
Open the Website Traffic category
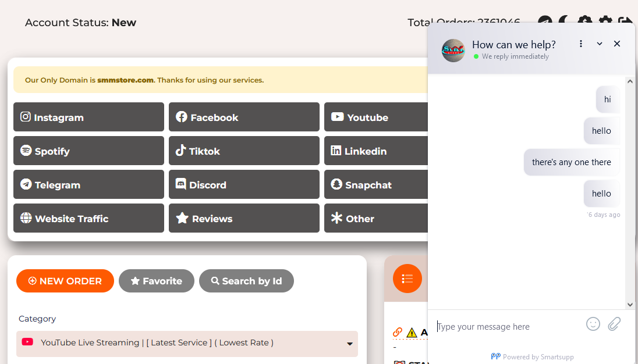[88, 218]
